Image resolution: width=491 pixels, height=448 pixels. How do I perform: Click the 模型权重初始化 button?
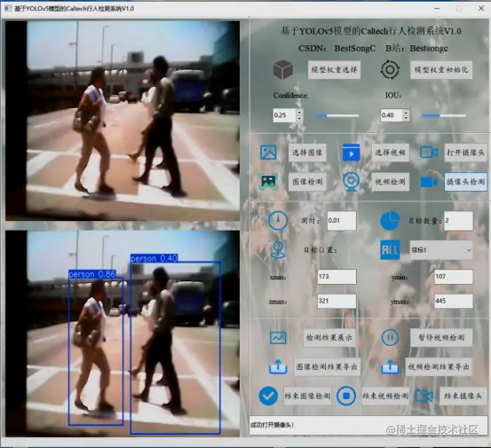[441, 69]
